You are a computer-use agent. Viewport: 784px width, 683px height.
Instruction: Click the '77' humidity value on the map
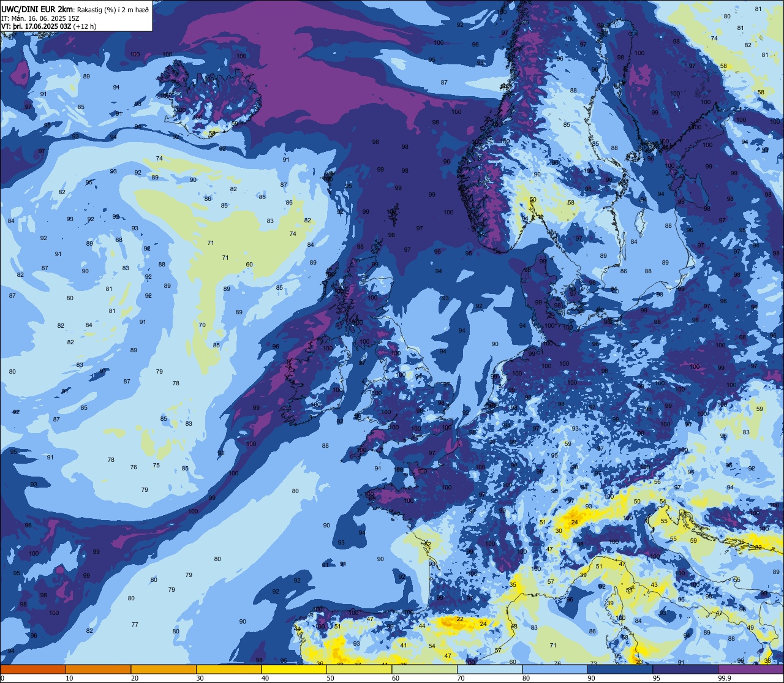[135, 624]
